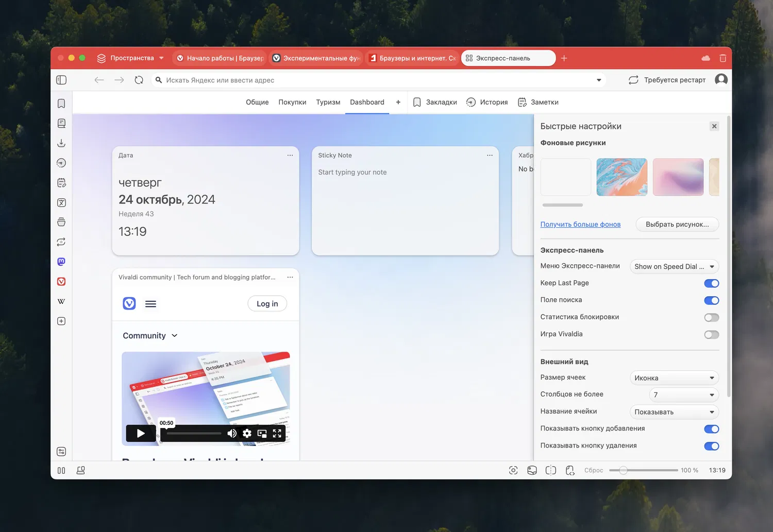
Task: Click the address search field
Action: click(x=378, y=80)
